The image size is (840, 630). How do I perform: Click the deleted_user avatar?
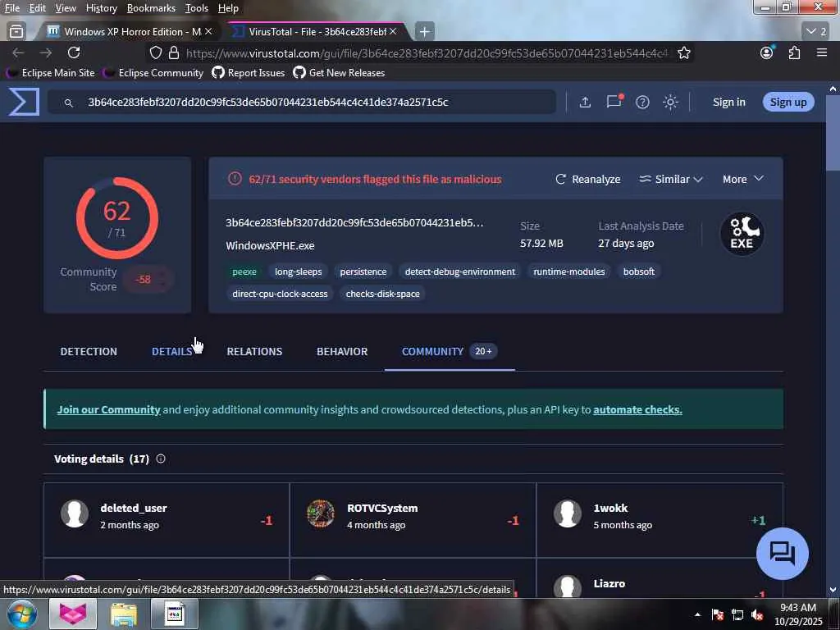[75, 514]
